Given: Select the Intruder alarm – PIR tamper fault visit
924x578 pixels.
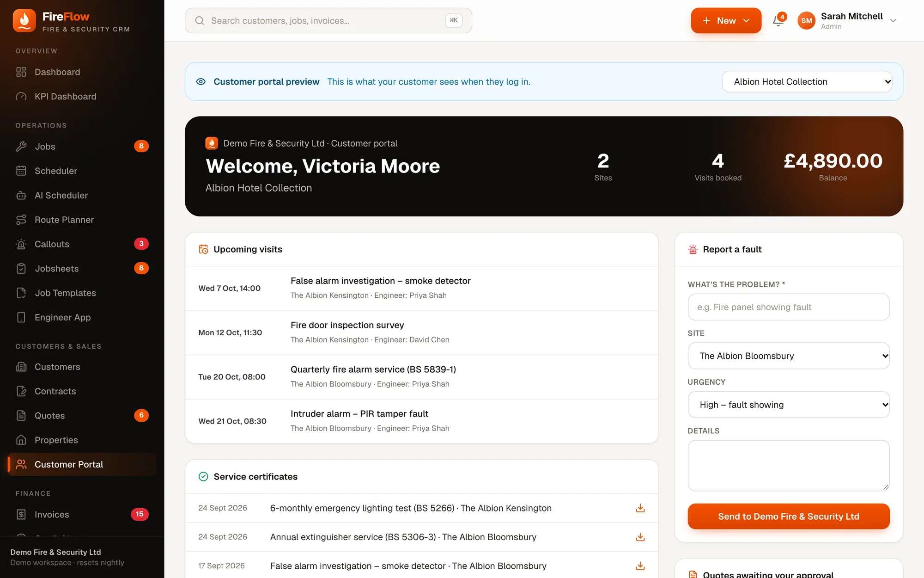Looking at the screenshot, I should tap(422, 421).
